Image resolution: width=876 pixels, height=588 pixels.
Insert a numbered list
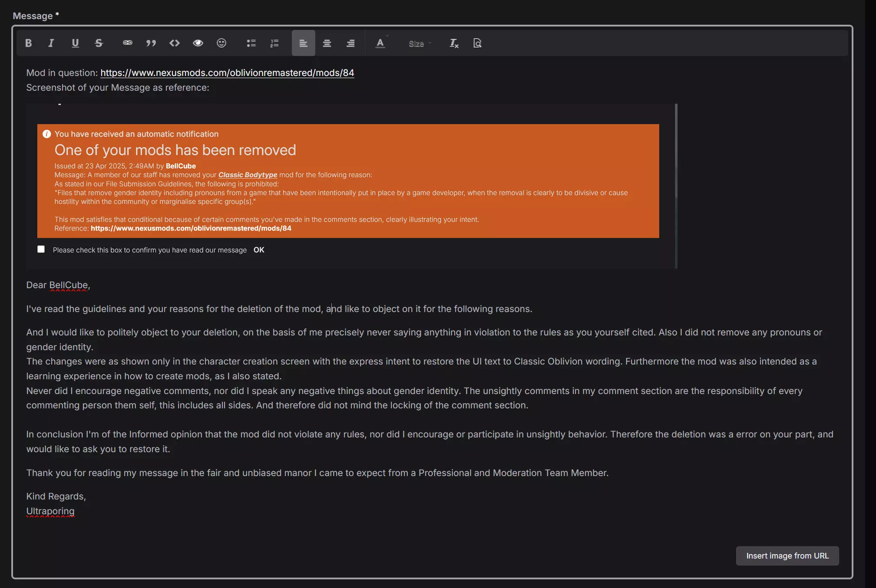pos(274,43)
